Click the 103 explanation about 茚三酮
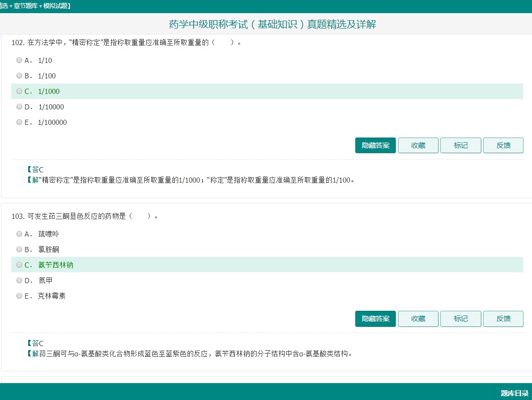The image size is (532, 400). 190,354
